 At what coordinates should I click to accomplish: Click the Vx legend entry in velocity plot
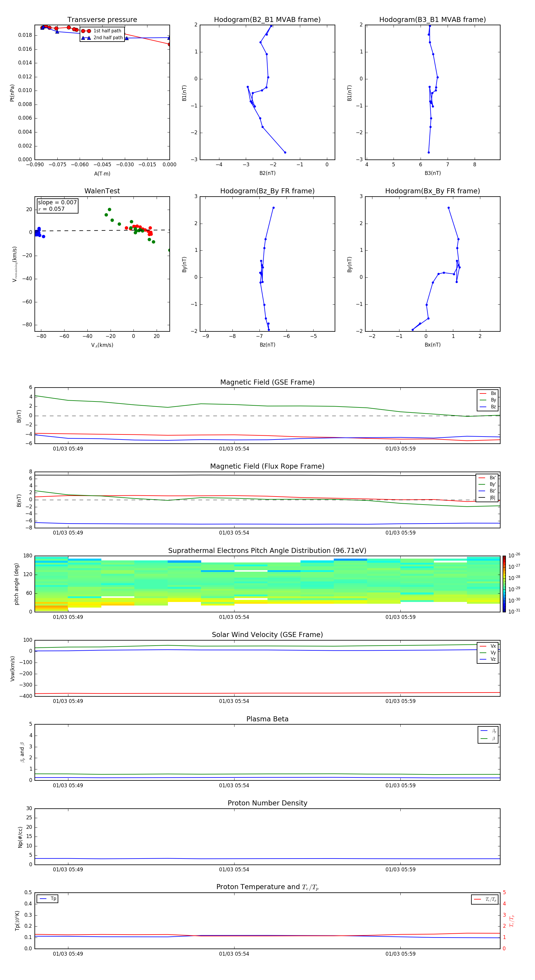(x=488, y=646)
